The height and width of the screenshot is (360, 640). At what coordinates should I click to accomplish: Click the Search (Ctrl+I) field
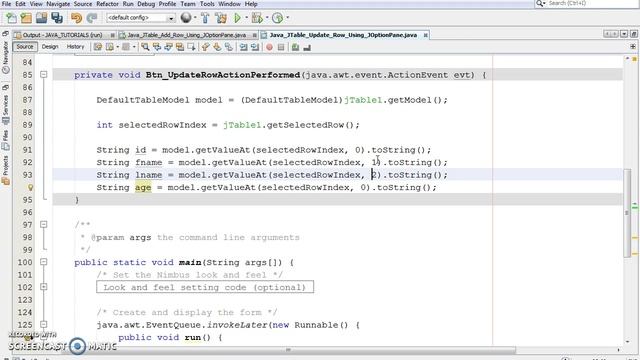pos(587,3)
